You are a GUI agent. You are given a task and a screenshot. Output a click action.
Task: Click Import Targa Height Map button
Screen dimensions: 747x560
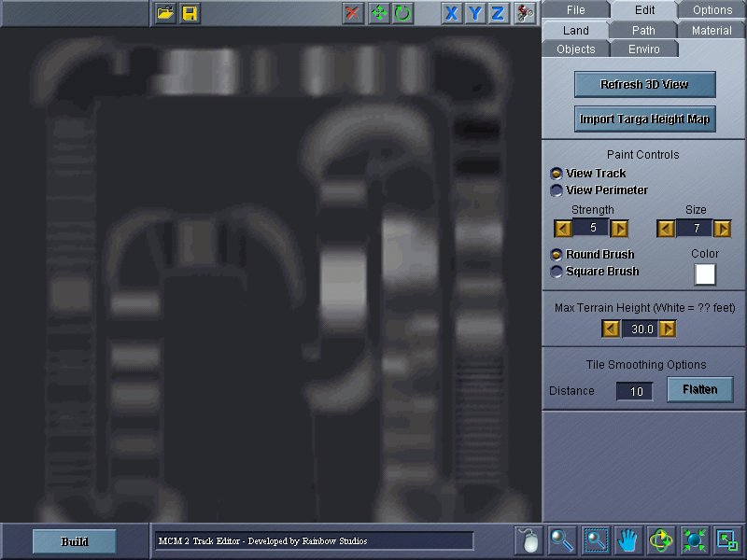coord(644,119)
